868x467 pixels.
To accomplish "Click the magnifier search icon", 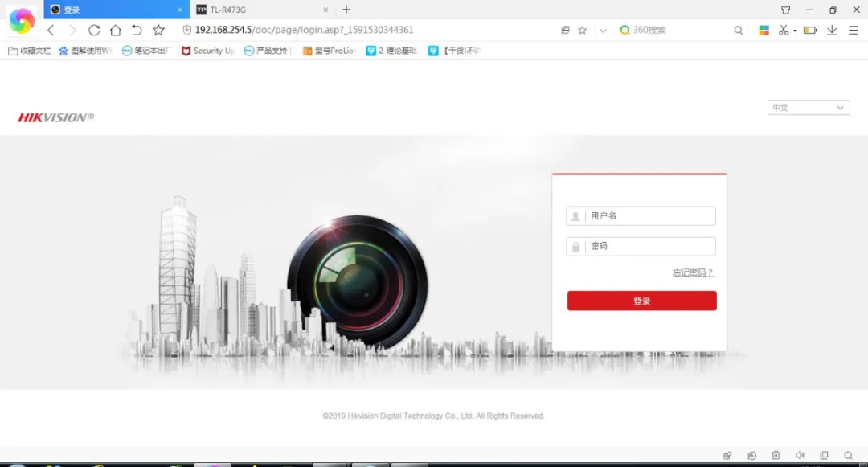I will point(739,31).
